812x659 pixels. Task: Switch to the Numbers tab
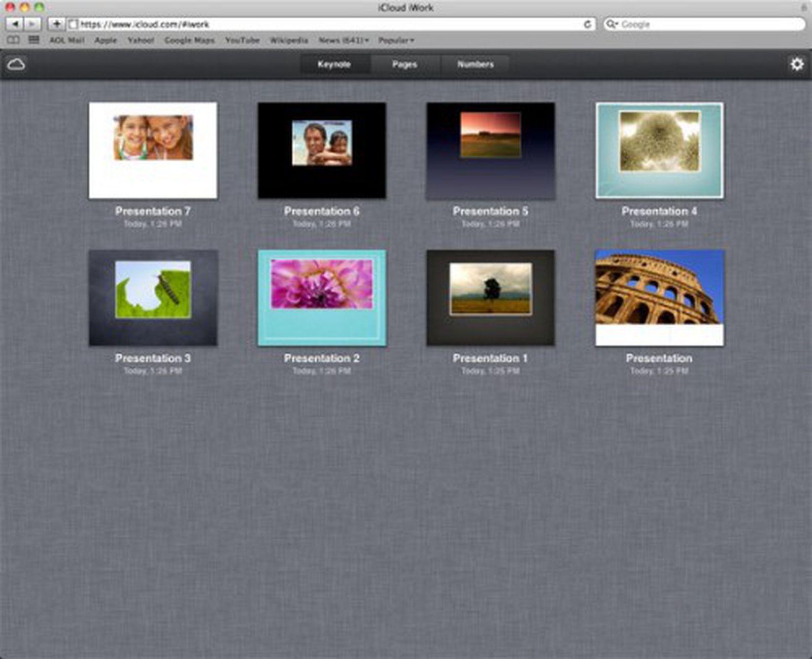[x=475, y=64]
